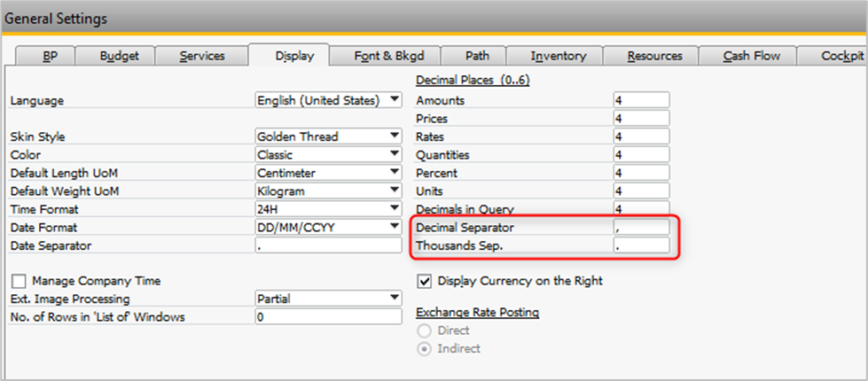Toggle Display Currency on the Right
This screenshot has height=381, width=868.
[425, 281]
